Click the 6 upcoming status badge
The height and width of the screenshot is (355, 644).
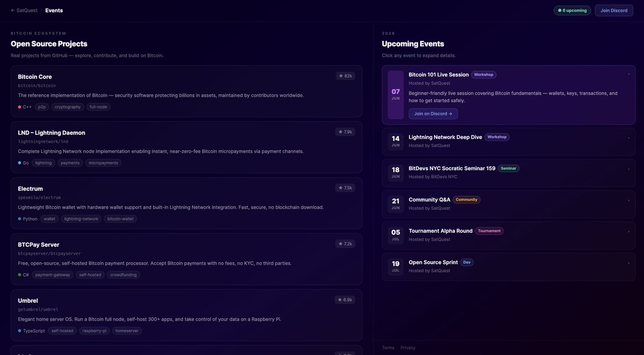click(572, 10)
